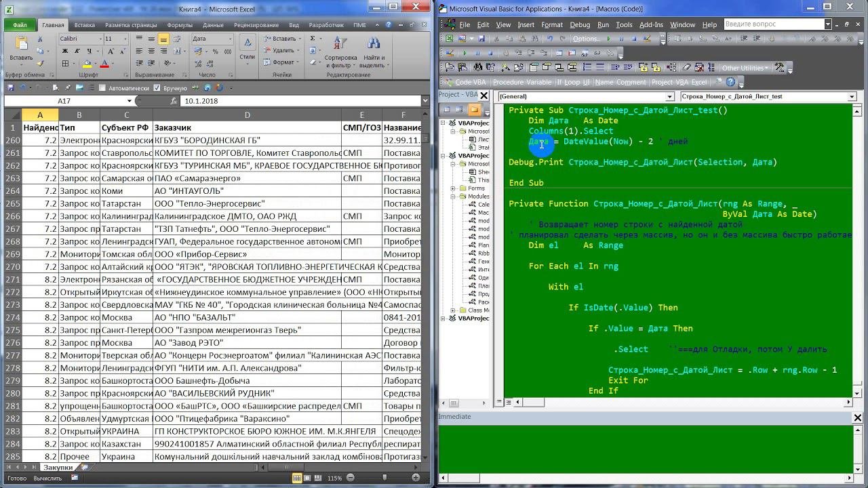Open the Debug menu in VBA
Image resolution: width=868 pixels, height=488 pixels.
tap(580, 24)
